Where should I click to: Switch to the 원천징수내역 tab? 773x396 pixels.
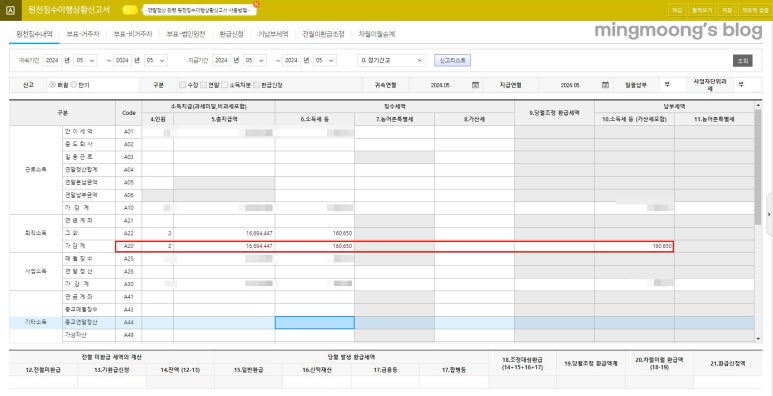coord(34,34)
